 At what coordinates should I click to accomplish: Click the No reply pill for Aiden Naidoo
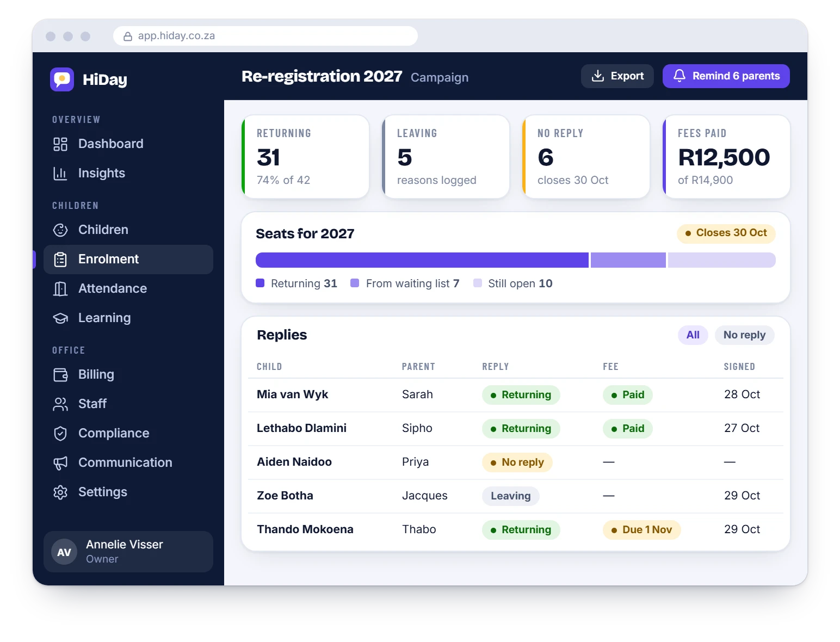pyautogui.click(x=517, y=462)
